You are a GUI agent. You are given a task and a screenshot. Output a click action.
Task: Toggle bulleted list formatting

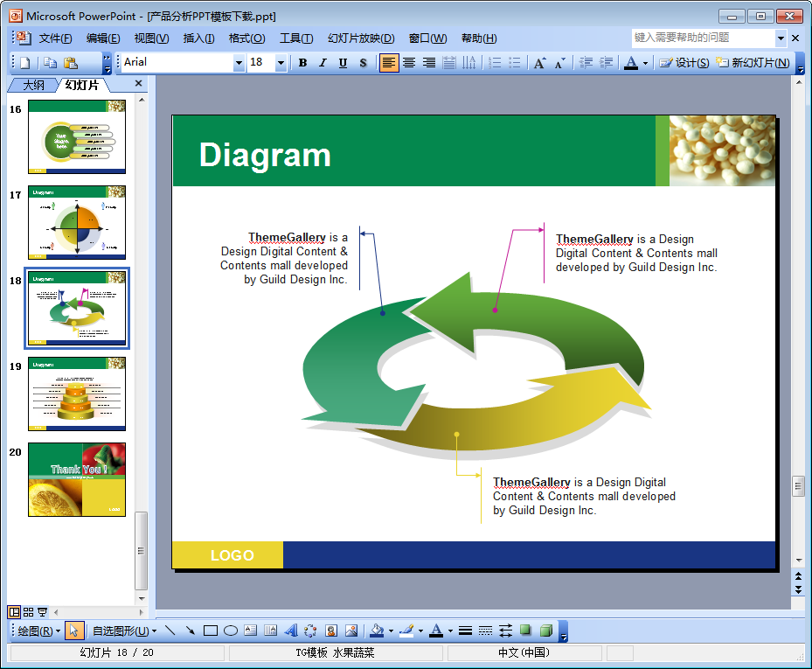point(514,63)
